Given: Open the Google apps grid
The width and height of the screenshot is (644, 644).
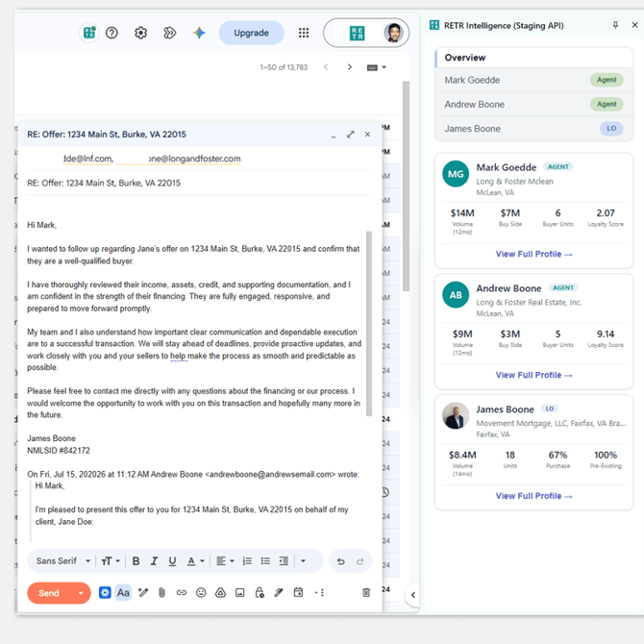Looking at the screenshot, I should (x=304, y=33).
